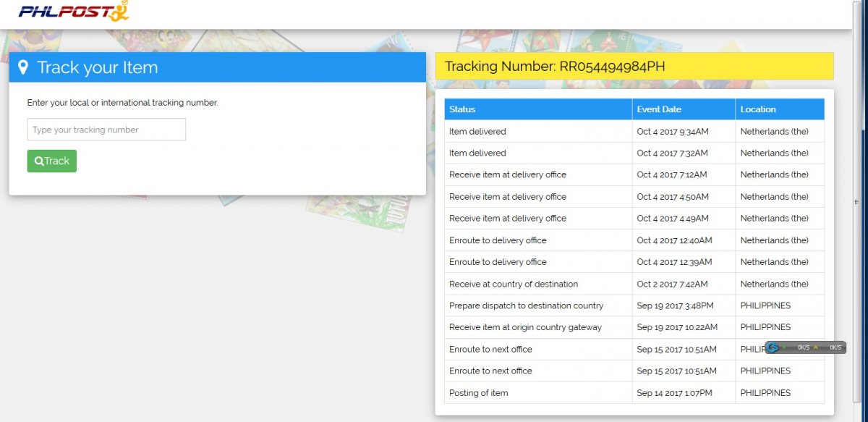Click the Item delivered 9:34AM status entry
This screenshot has width=868, height=422.
click(x=477, y=132)
